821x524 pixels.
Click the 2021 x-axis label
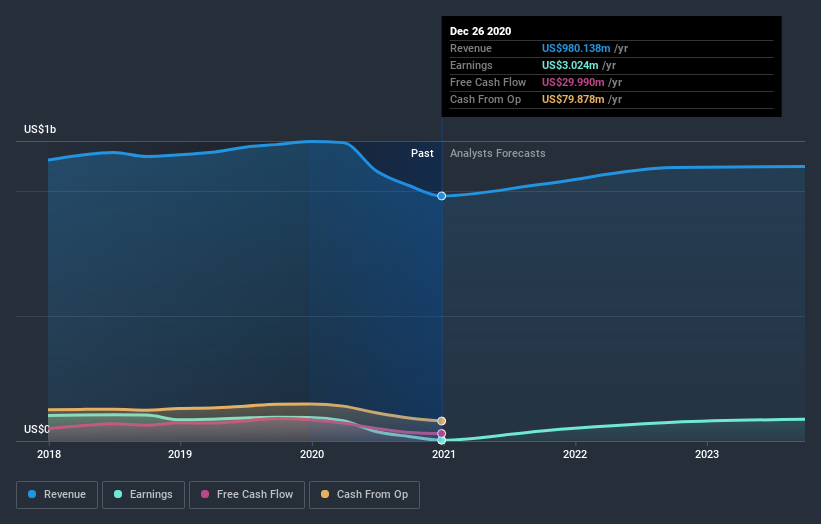coord(443,454)
